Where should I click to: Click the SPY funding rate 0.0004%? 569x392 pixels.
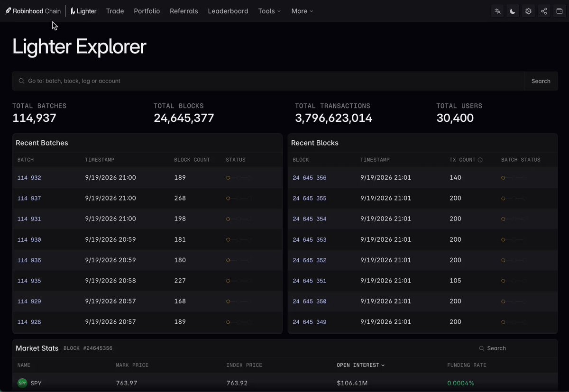(x=461, y=383)
